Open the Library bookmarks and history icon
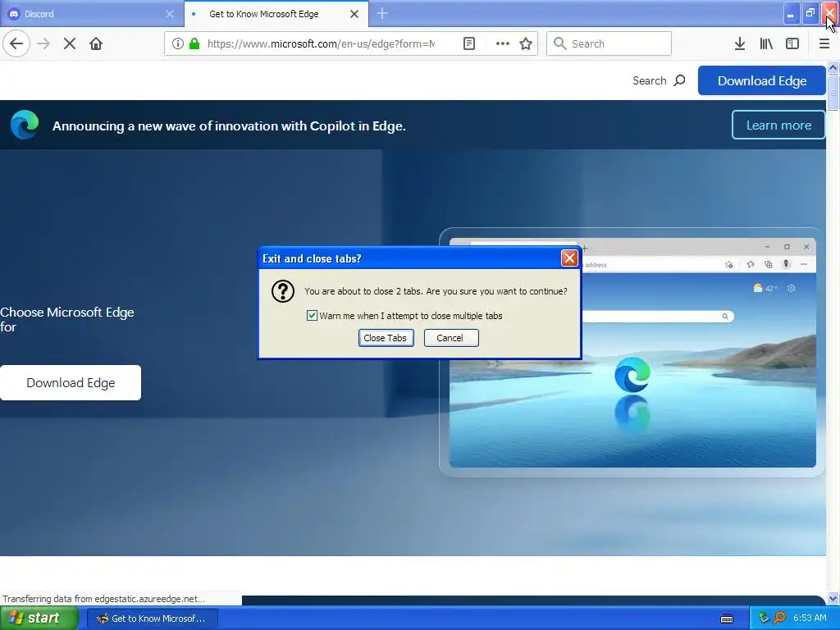The height and width of the screenshot is (630, 840). (766, 43)
